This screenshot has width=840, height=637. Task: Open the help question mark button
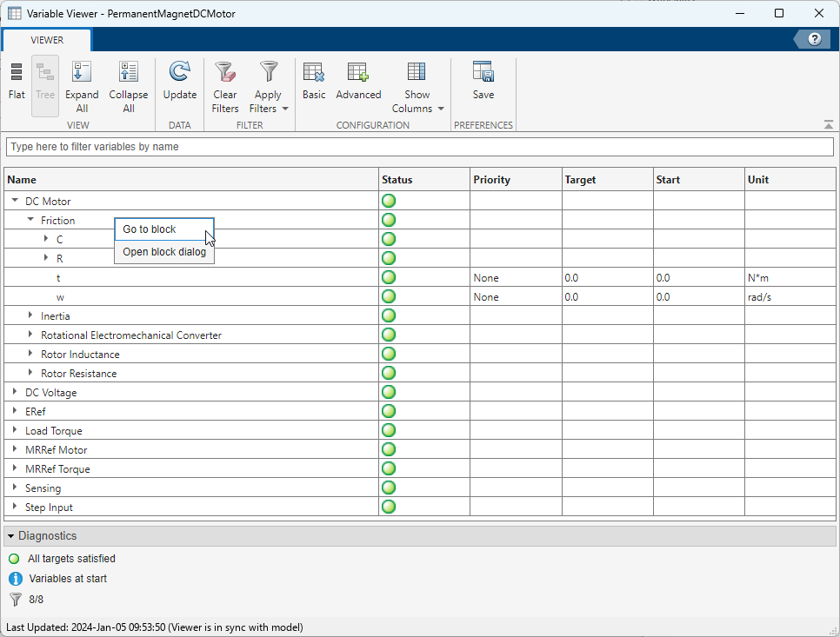coord(815,39)
